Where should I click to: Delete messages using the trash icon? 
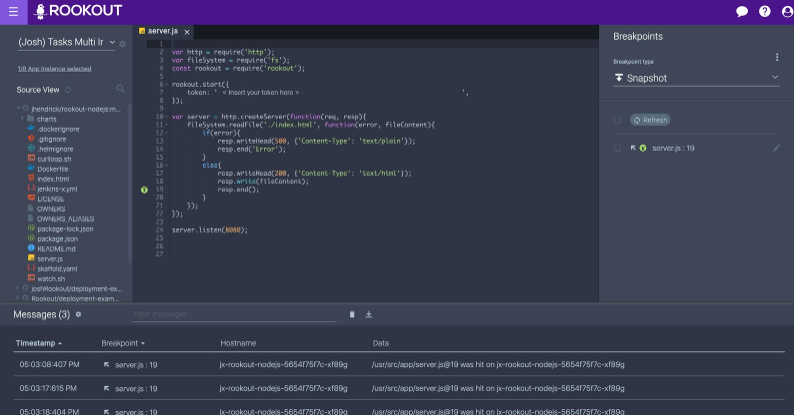pos(352,315)
